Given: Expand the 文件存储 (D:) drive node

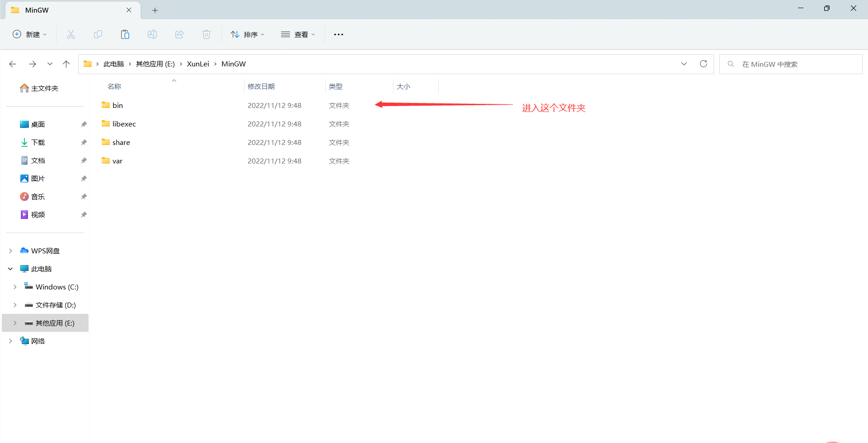Looking at the screenshot, I should 15,305.
